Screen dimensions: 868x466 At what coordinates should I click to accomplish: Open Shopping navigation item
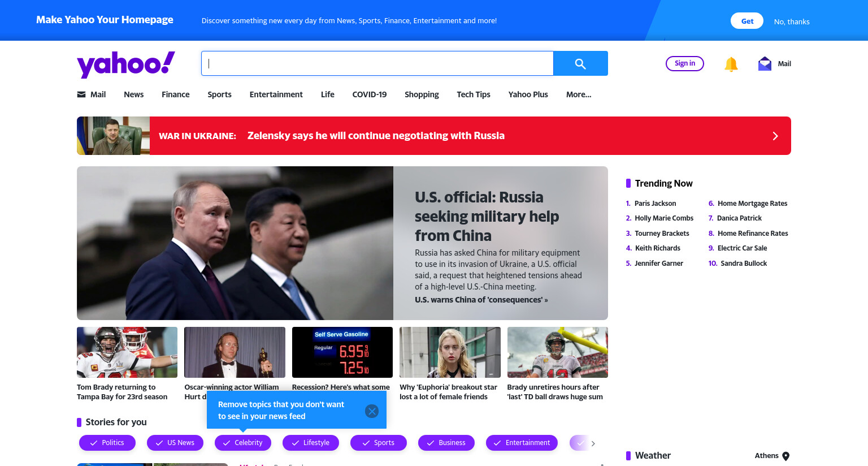422,94
